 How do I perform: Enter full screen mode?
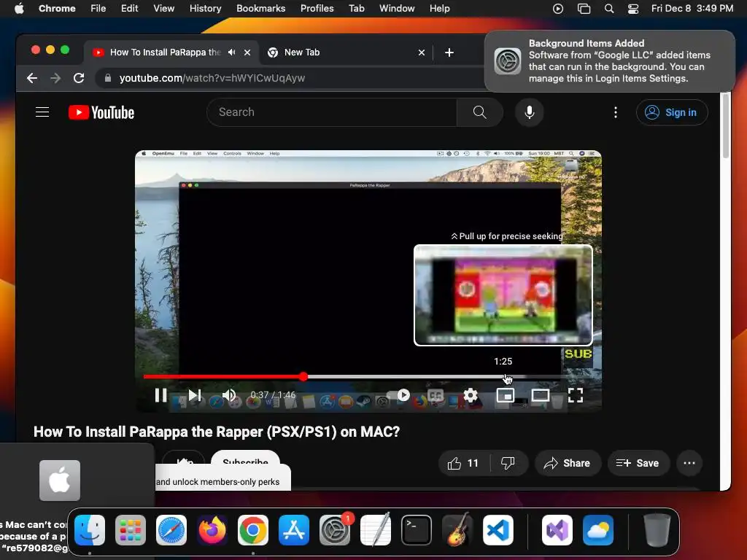coord(576,395)
